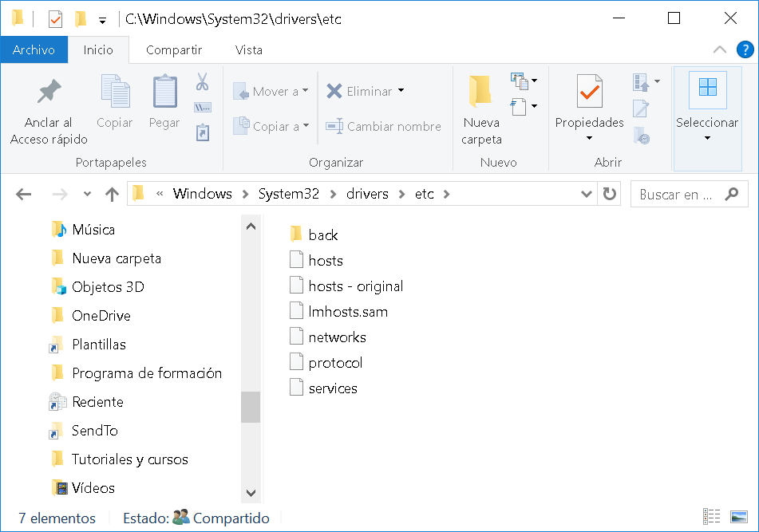The width and height of the screenshot is (759, 532).
Task: Select the networks file
Action: coord(328,337)
